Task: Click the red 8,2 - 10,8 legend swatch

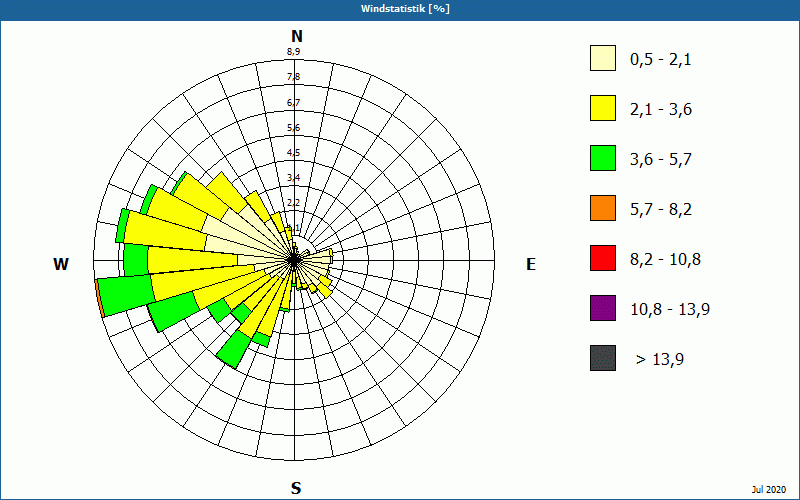Action: click(603, 258)
